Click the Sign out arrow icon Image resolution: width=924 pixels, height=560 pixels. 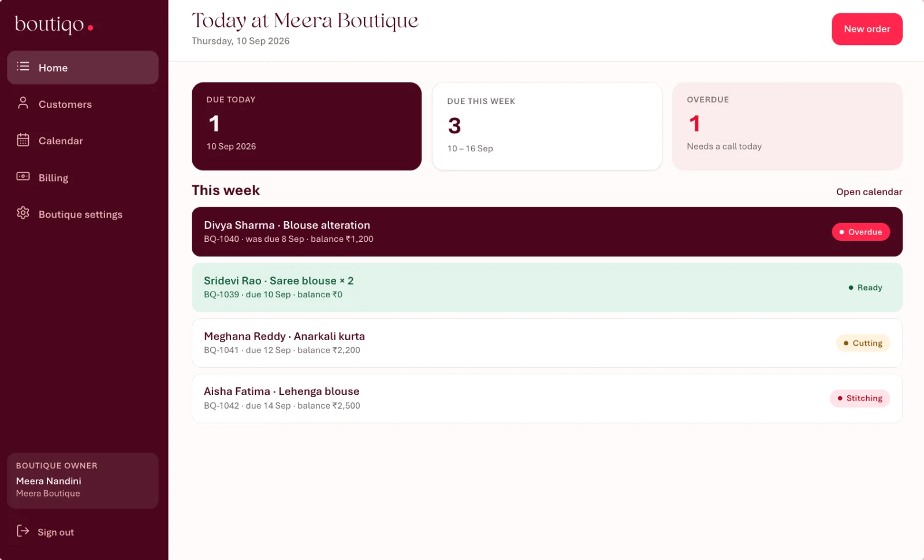[23, 531]
